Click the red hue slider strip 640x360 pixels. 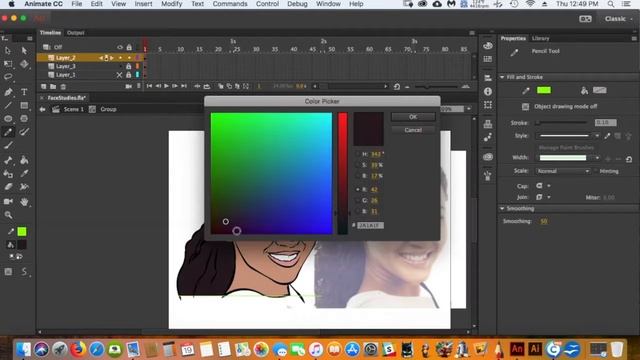[x=342, y=173]
